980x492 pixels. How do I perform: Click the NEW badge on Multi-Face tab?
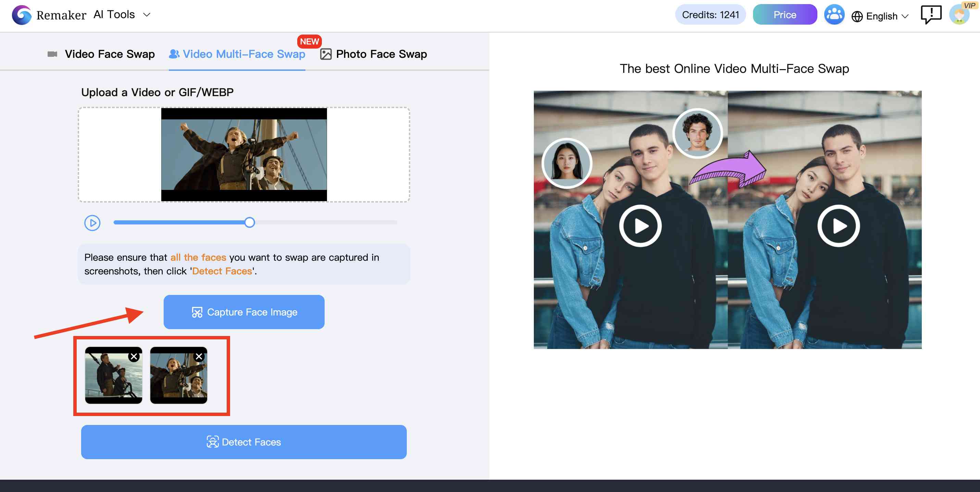309,41
